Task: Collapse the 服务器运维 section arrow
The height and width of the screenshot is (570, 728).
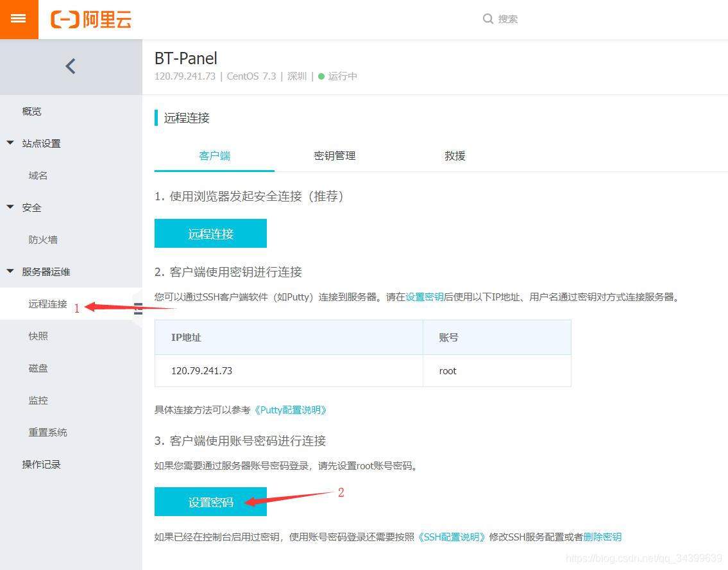Action: (x=10, y=272)
